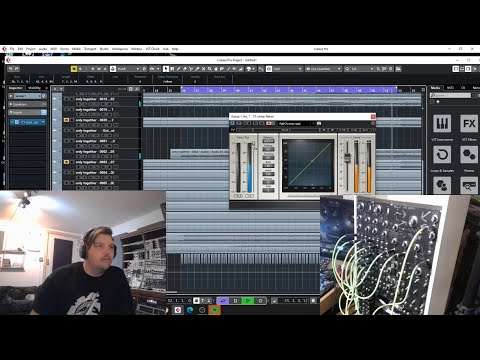The image size is (480, 360).
Task: Open Loops & Samples tile
Action: pos(442,155)
